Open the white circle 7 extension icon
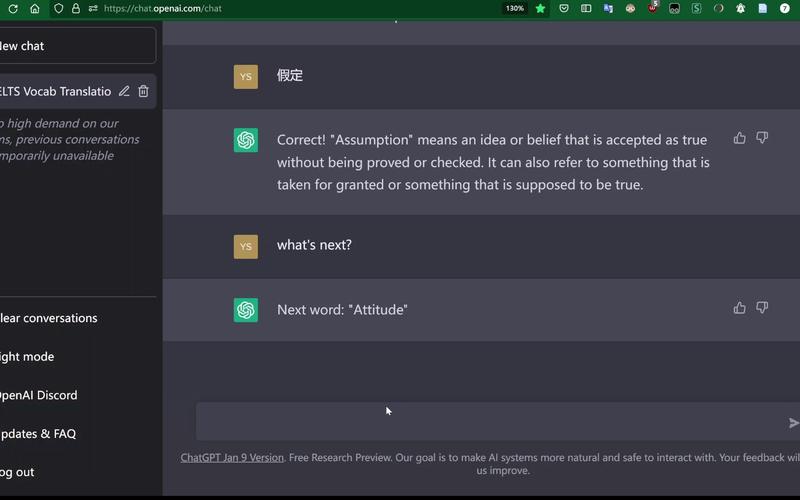The height and width of the screenshot is (500, 800). point(785,9)
